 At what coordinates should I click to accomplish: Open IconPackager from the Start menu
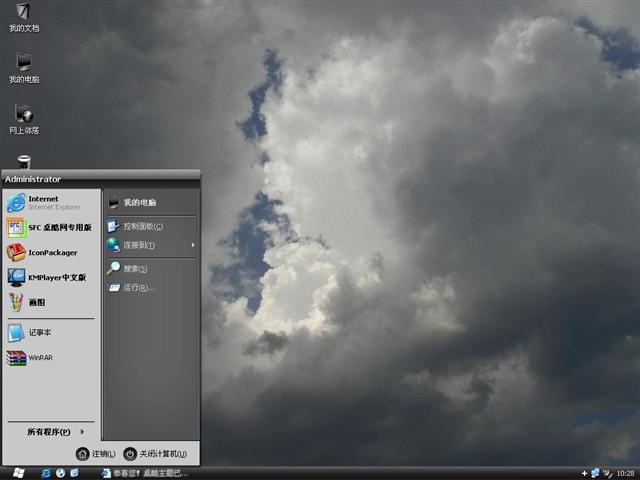pos(51,252)
